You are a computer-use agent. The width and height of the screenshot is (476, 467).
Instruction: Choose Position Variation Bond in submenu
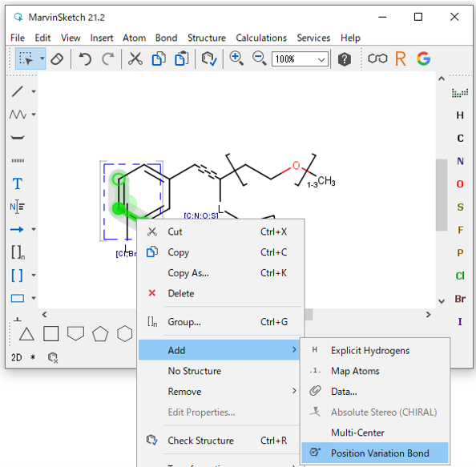[375, 453]
